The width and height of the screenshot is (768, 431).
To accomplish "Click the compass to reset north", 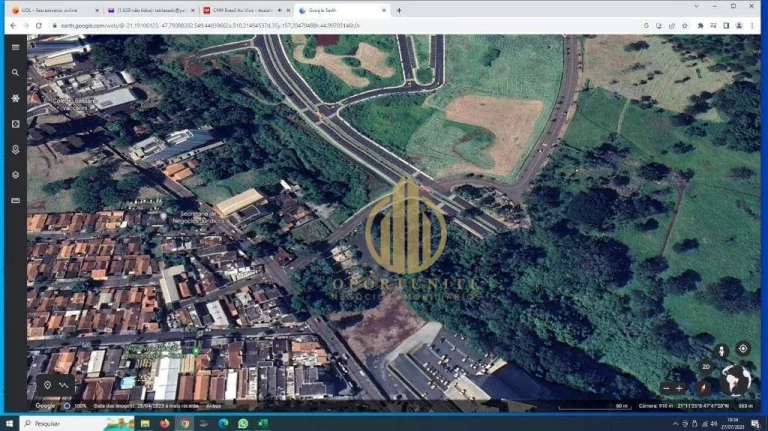I will click(703, 388).
